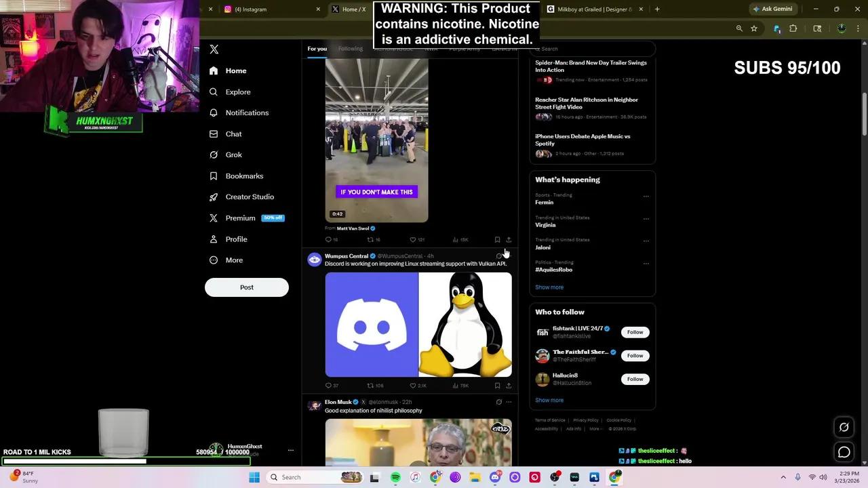Image resolution: width=868 pixels, height=488 pixels.
Task: Open more options for Virginia trend
Action: [x=646, y=219]
